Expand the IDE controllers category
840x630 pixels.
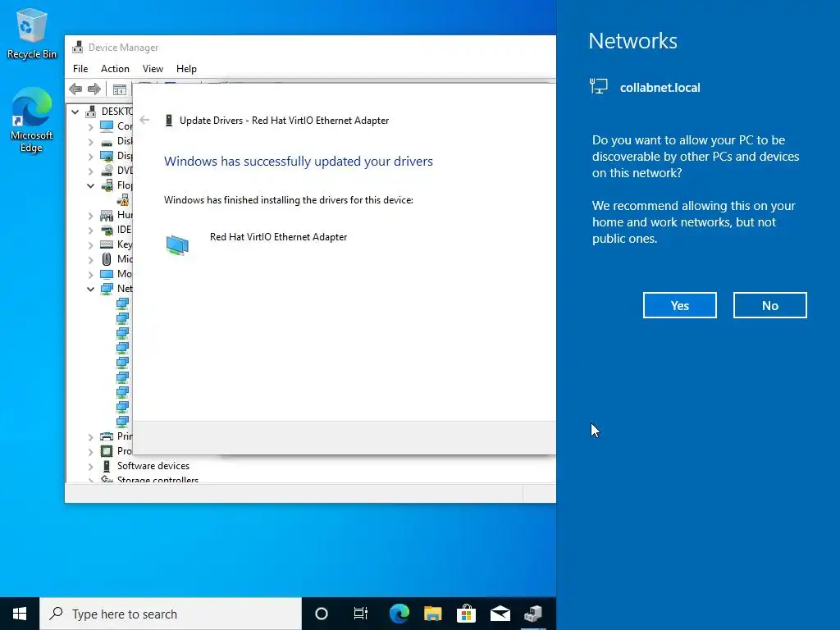pos(90,230)
